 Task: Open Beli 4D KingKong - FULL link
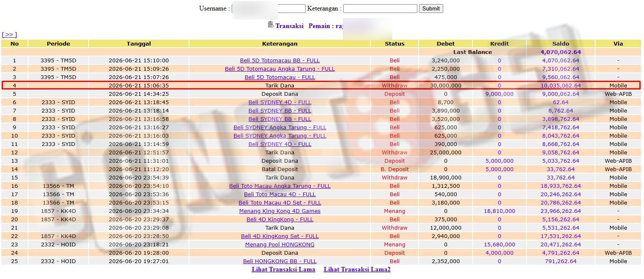coord(280,219)
